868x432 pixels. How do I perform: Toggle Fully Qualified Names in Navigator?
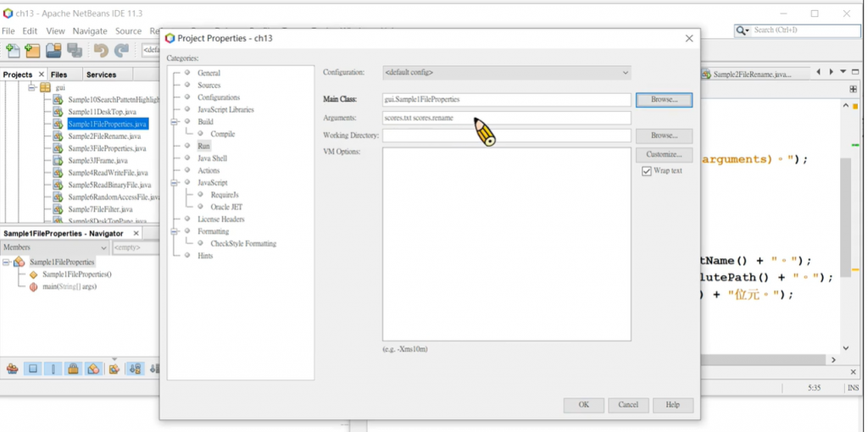tap(114, 368)
